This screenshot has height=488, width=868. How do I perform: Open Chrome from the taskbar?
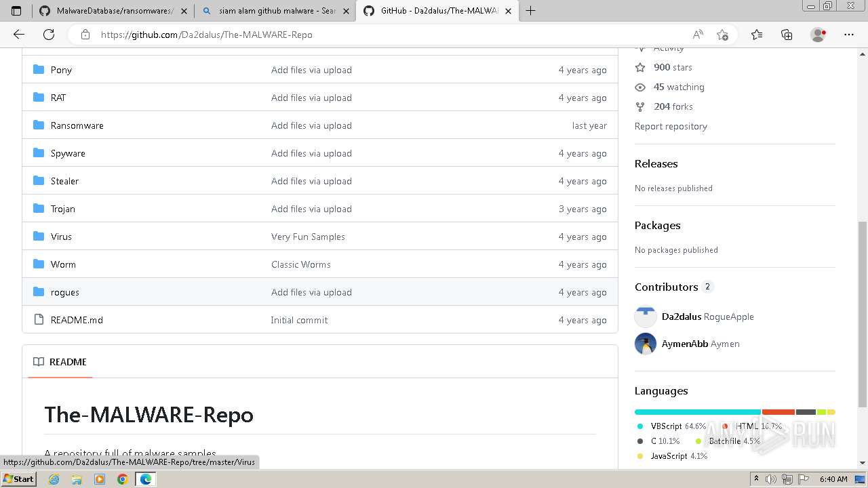click(x=122, y=479)
